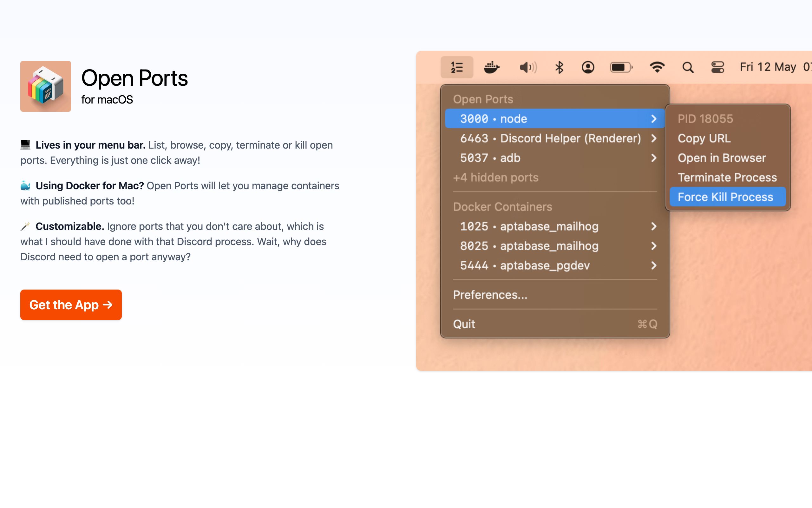Click the Docker Containers section header
The image size is (812, 508).
tap(502, 207)
